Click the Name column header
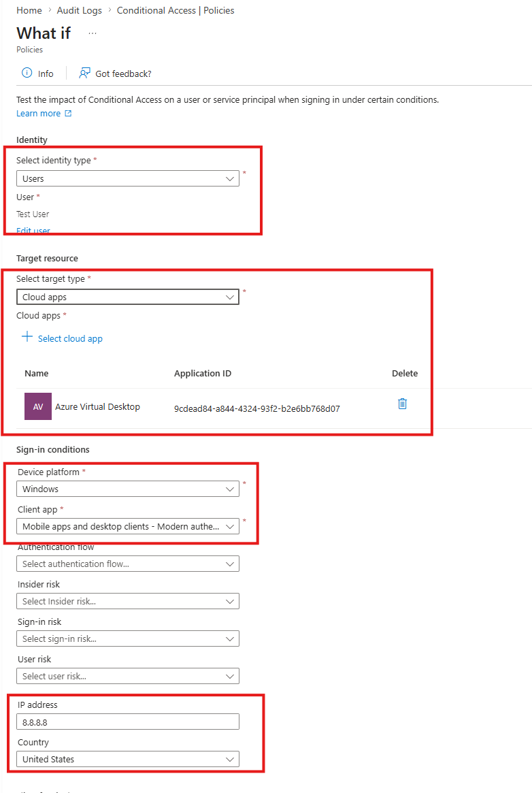This screenshot has width=532, height=793. coord(36,373)
